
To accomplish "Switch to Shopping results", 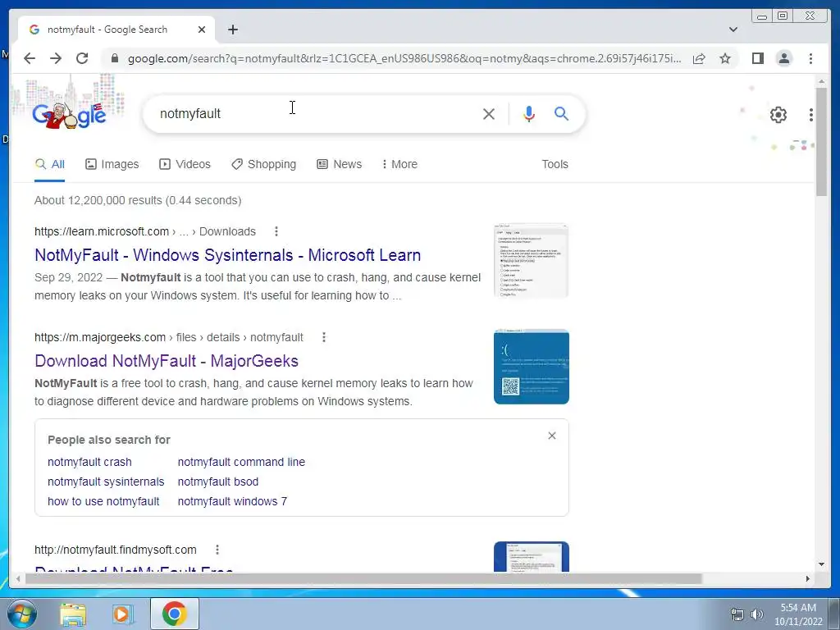I will [x=263, y=164].
